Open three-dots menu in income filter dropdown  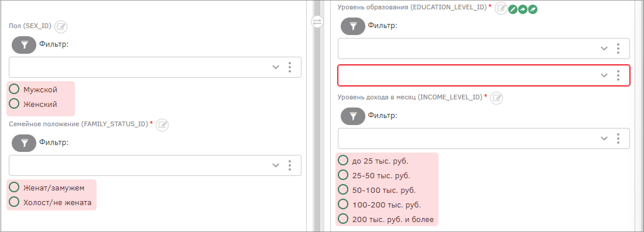point(618,138)
